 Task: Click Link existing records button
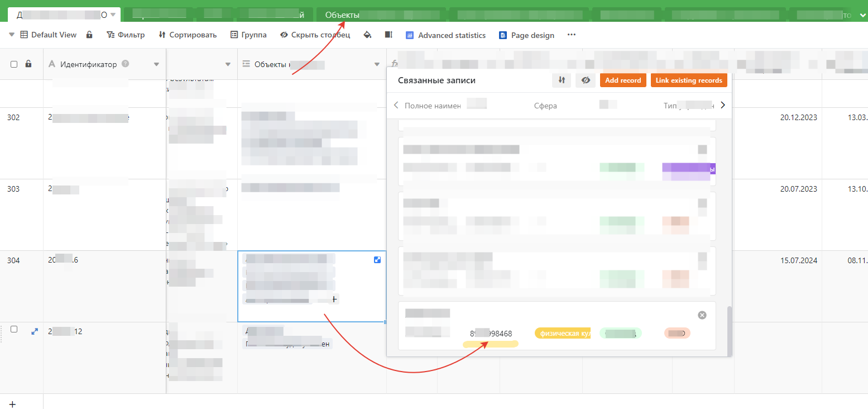click(x=688, y=80)
